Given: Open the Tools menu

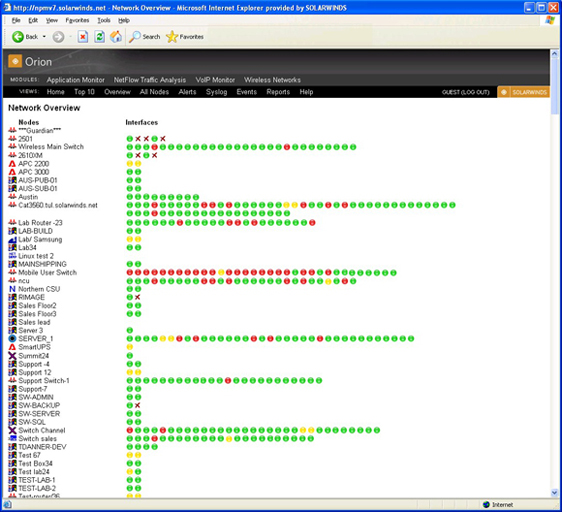Looking at the screenshot, I should (x=104, y=20).
